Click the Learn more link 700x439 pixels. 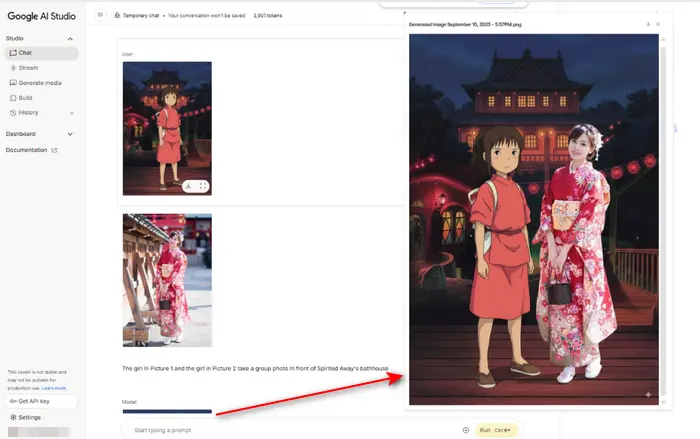[x=54, y=388]
